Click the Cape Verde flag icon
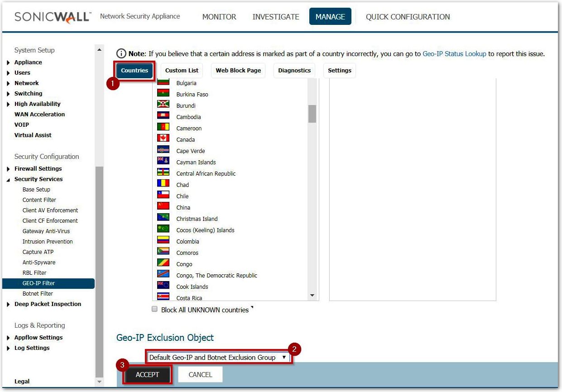Viewport: 562px width, 392px height. (x=163, y=149)
